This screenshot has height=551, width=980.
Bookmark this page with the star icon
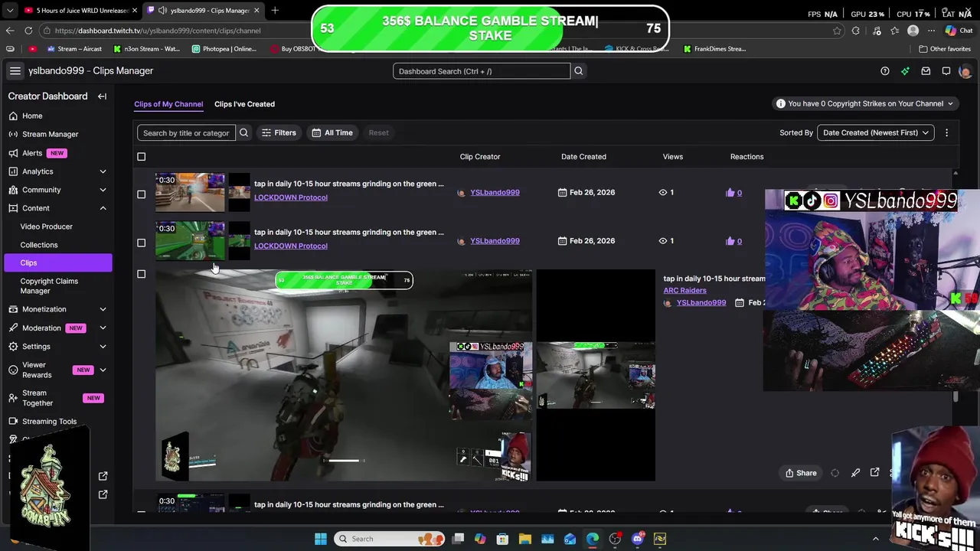pos(837,31)
